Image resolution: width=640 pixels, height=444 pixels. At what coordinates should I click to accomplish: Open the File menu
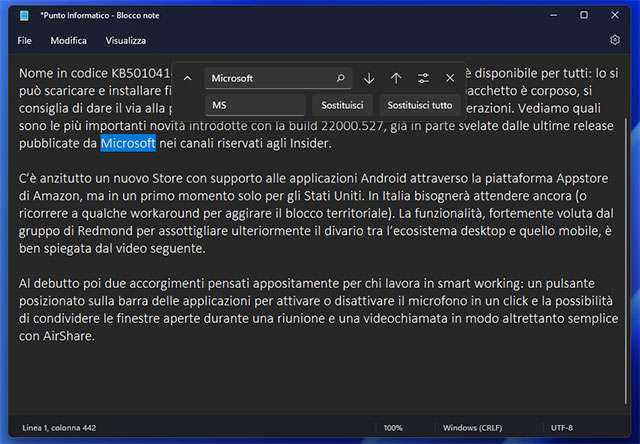click(25, 41)
